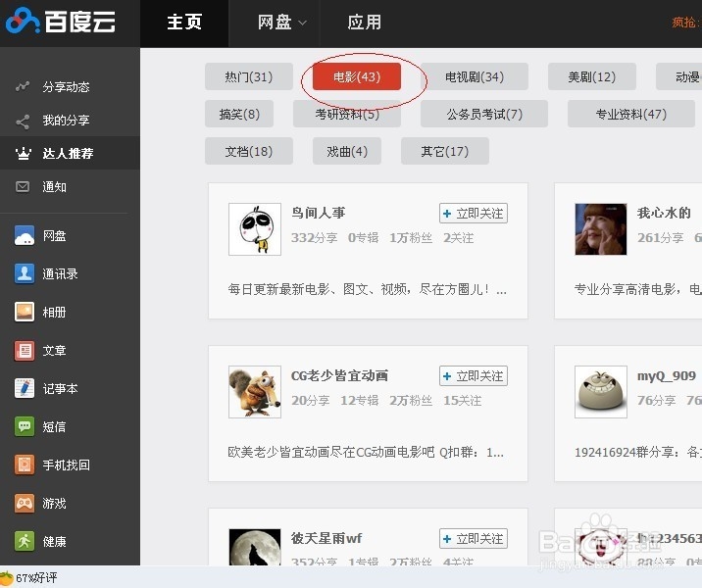Open the 通讯录 contacts icon
Viewport: 702px width, 588px height.
[x=25, y=274]
